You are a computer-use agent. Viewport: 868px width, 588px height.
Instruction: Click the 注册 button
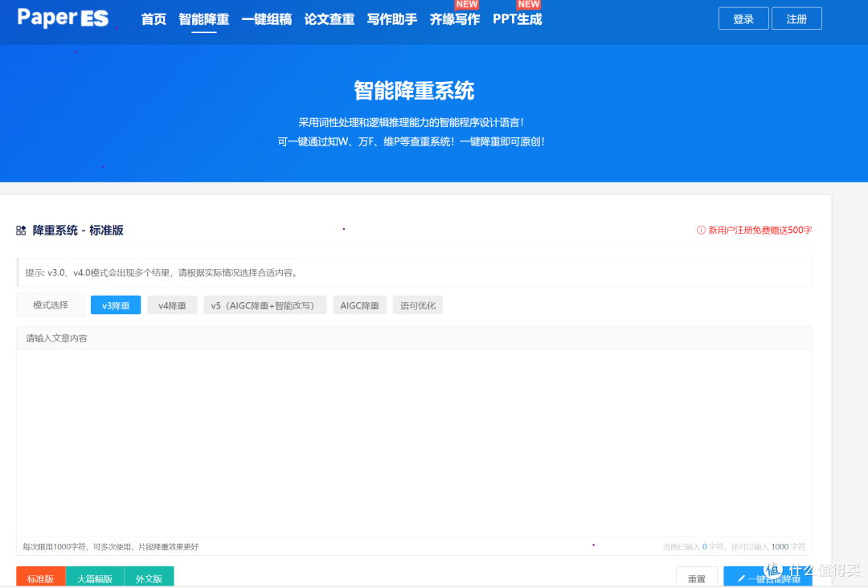click(796, 18)
